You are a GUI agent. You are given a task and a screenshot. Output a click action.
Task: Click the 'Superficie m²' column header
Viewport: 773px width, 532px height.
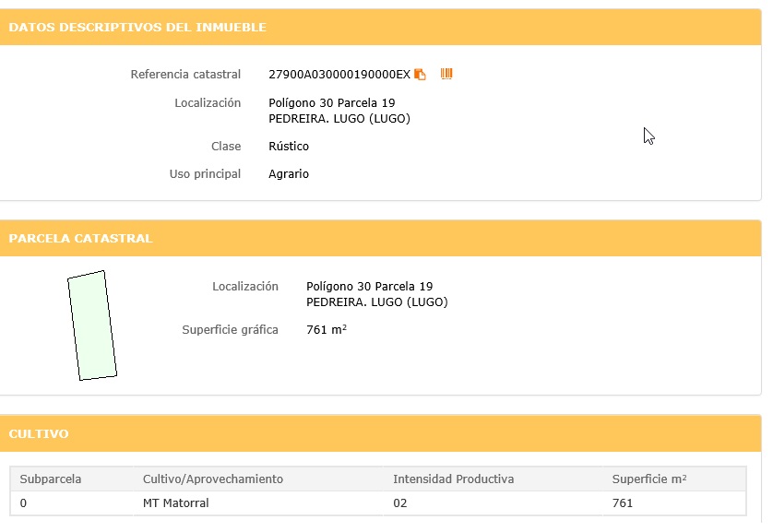(x=649, y=479)
